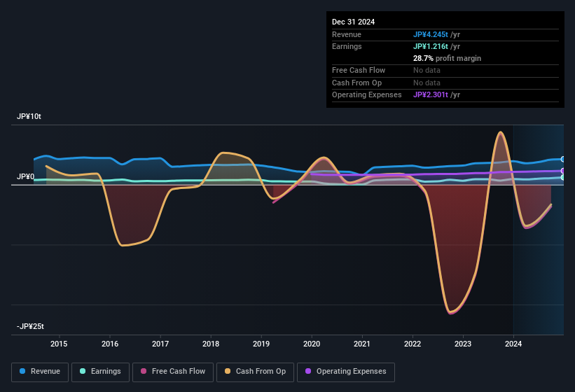
Task: Hide the Cash From Op series label
Action: pyautogui.click(x=260, y=372)
